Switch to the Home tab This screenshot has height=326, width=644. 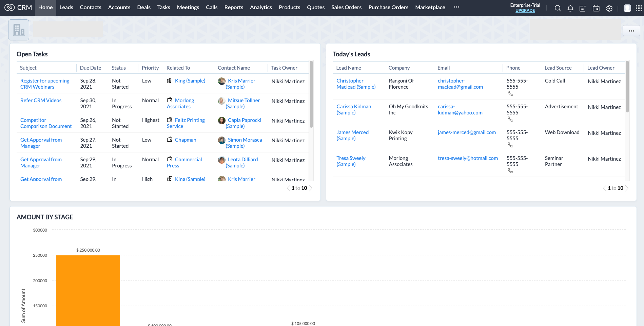pos(45,7)
